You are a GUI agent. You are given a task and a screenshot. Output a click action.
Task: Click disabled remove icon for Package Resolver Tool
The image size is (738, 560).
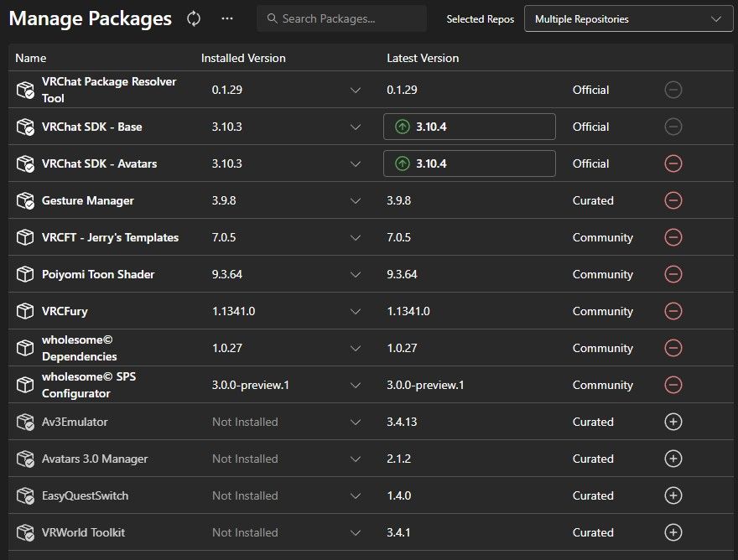click(673, 90)
